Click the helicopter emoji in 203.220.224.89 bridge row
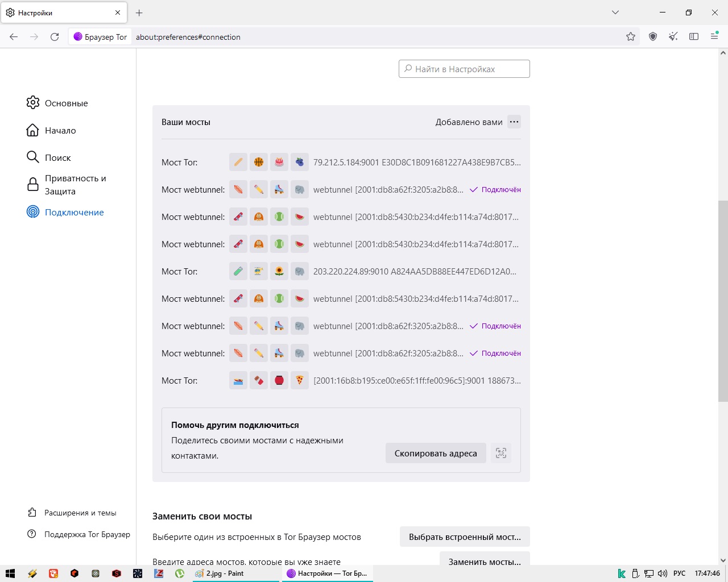This screenshot has width=728, height=582. coord(259,271)
